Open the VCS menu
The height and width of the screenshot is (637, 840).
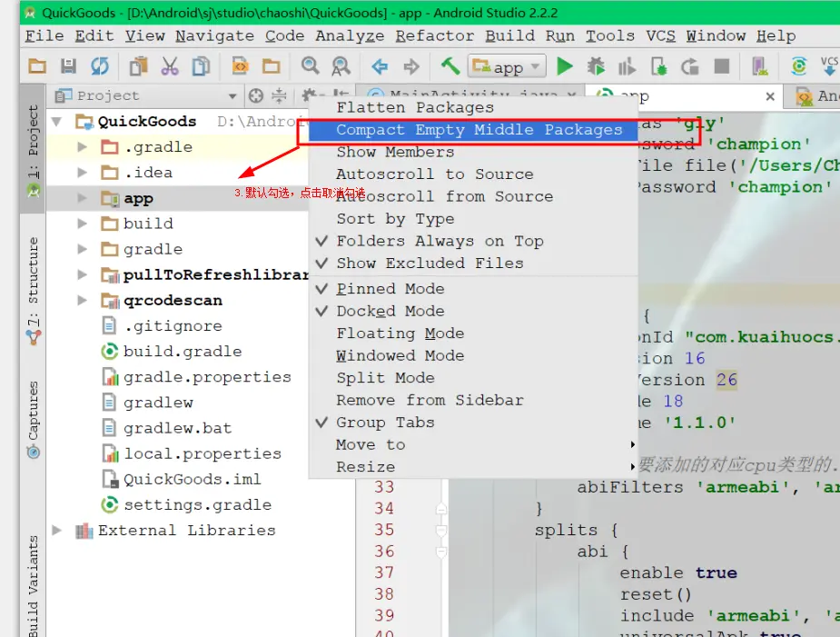[x=660, y=36]
